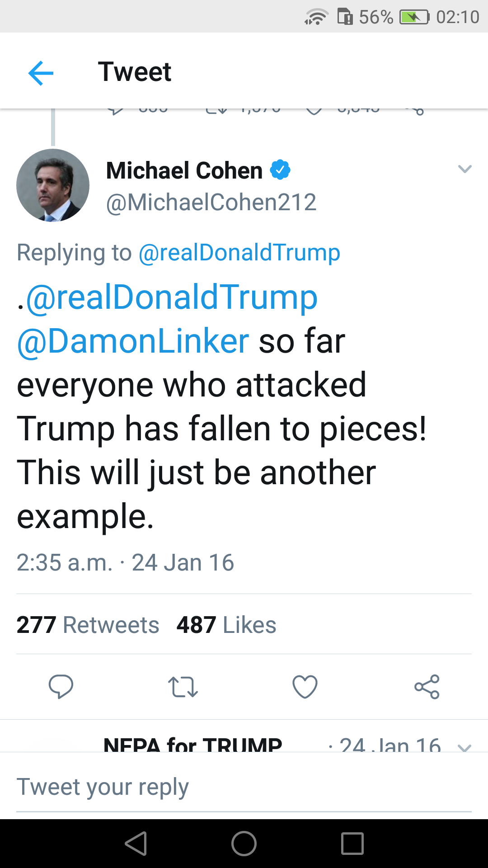488x868 pixels.
Task: Share the tweet via share icon
Action: click(x=427, y=687)
